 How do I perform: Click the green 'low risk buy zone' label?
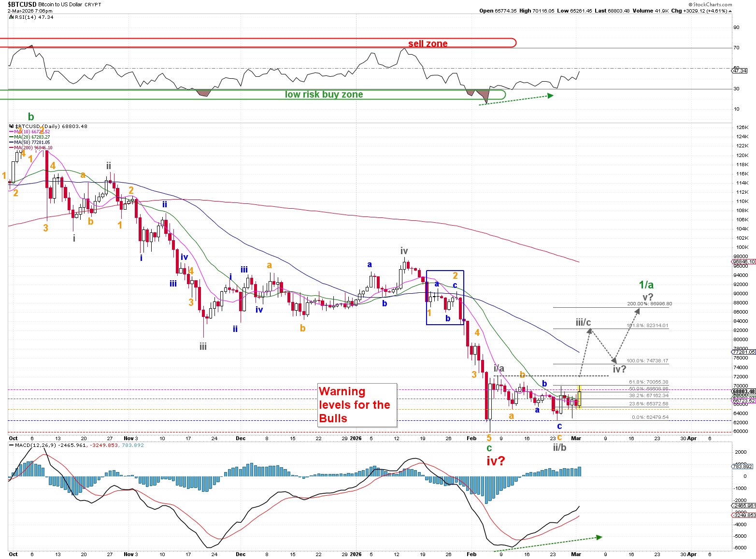[324, 94]
